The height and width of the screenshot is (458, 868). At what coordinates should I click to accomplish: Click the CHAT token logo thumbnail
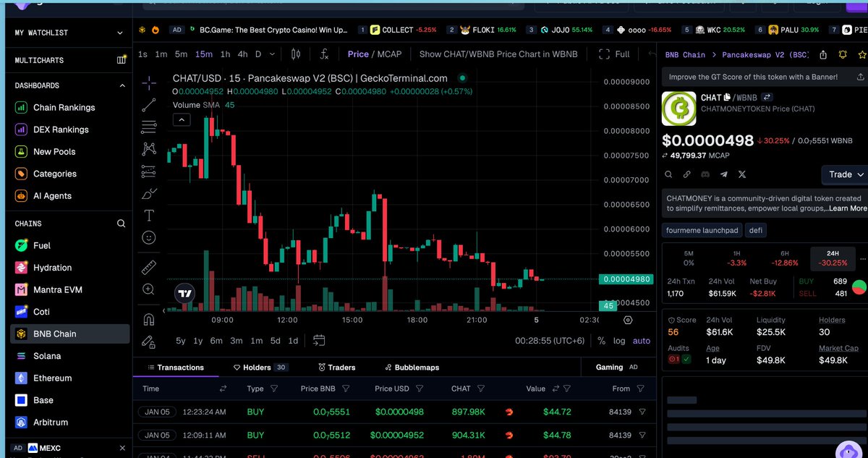point(679,109)
